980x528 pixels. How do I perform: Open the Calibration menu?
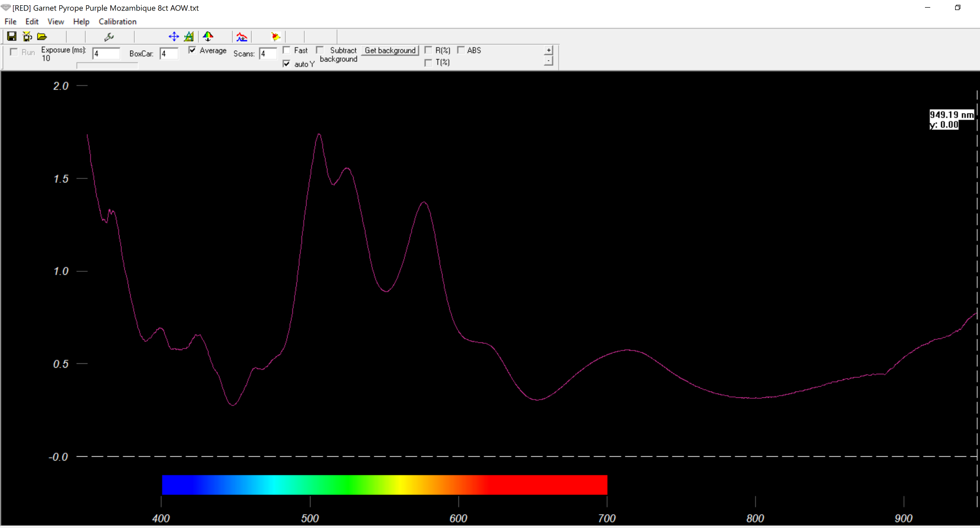[118, 22]
